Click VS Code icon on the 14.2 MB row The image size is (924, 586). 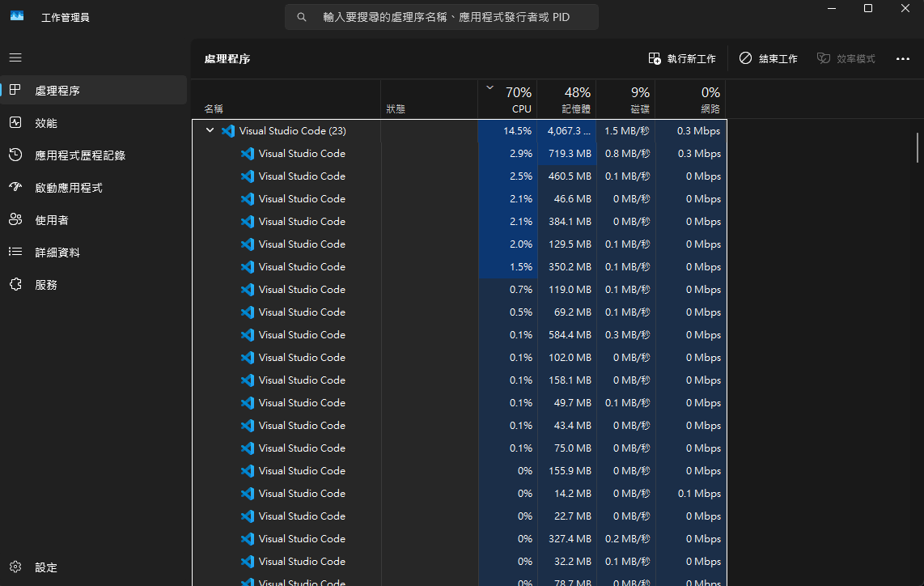[x=248, y=494]
